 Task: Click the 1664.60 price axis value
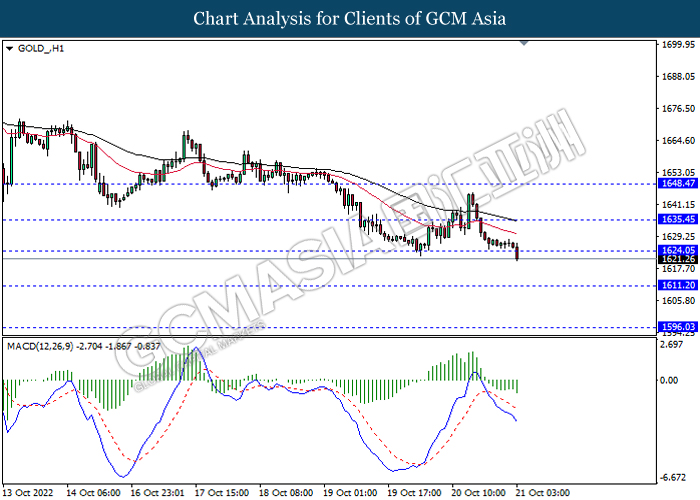678,141
